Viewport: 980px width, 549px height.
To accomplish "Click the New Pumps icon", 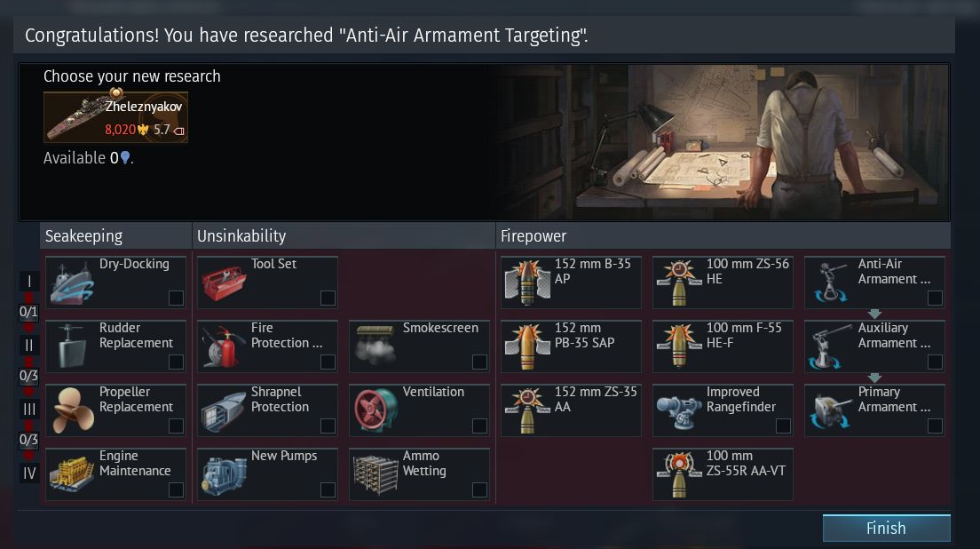I will pyautogui.click(x=224, y=474).
